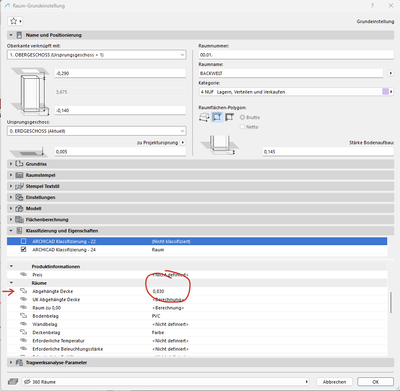Click the Stärke Bodenaufbau field 0,145

coord(328,152)
